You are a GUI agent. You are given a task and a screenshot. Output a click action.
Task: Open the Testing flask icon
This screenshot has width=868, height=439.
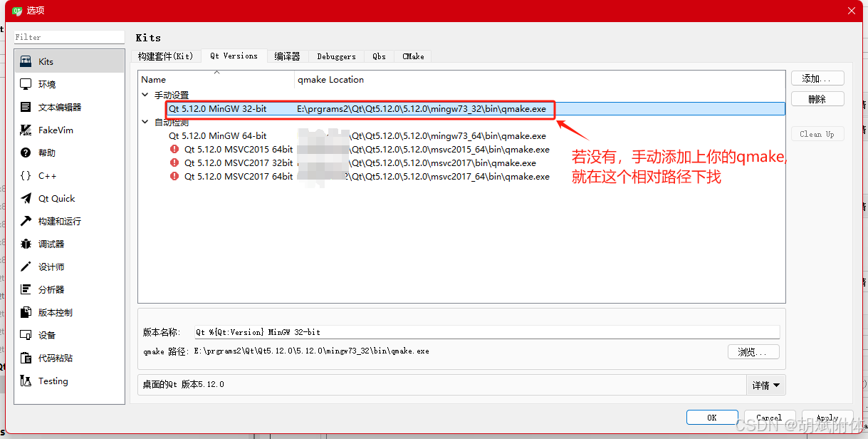(26, 381)
